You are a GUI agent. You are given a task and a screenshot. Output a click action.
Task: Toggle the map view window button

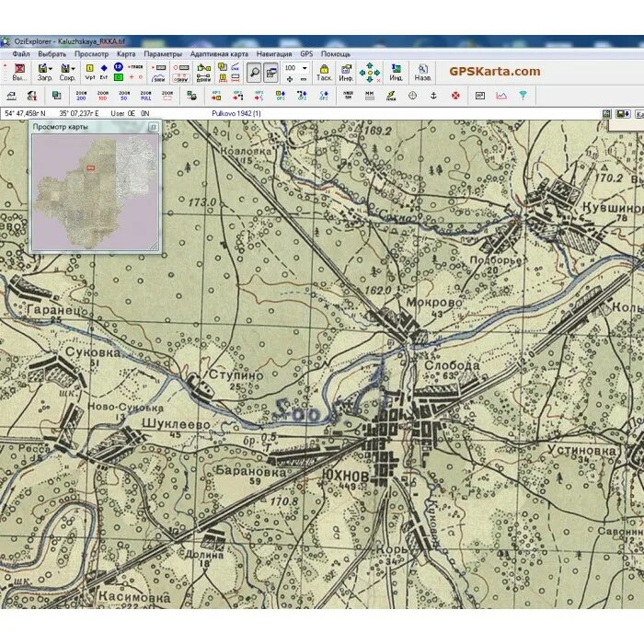click(270, 73)
